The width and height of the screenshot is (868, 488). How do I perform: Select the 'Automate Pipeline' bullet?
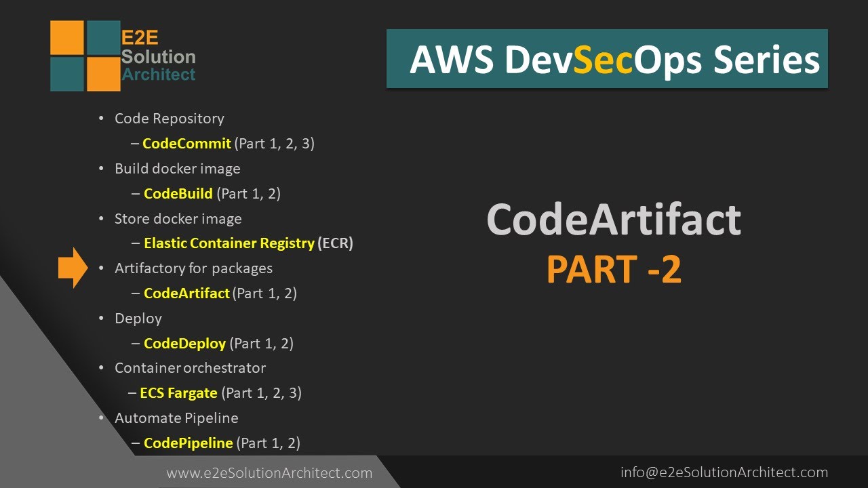(x=176, y=418)
